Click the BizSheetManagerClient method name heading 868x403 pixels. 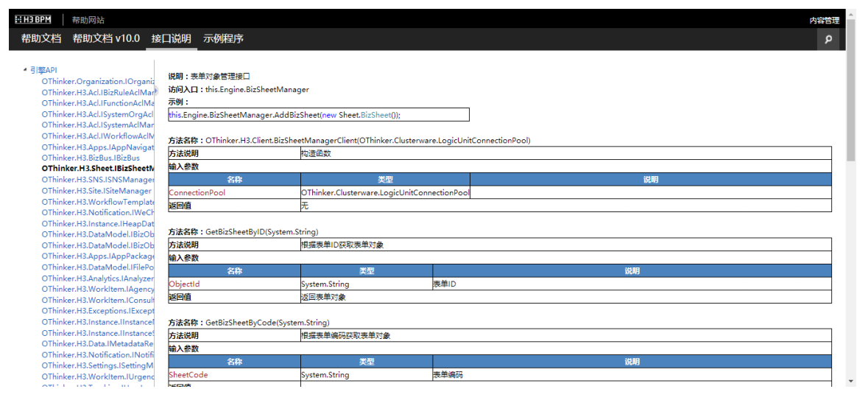[x=349, y=140]
